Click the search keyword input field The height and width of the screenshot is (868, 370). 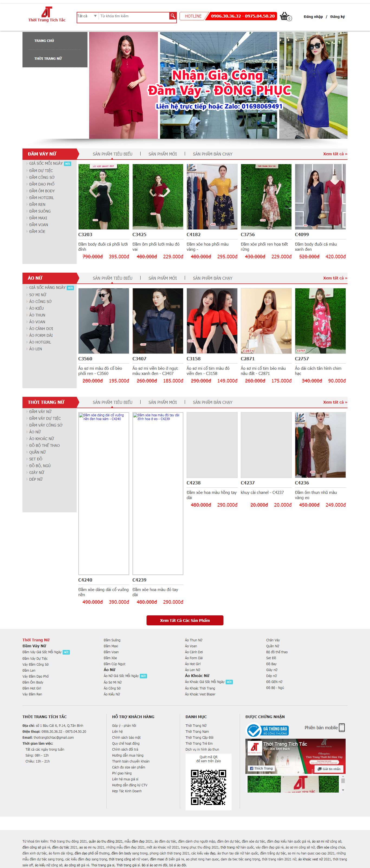133,16
